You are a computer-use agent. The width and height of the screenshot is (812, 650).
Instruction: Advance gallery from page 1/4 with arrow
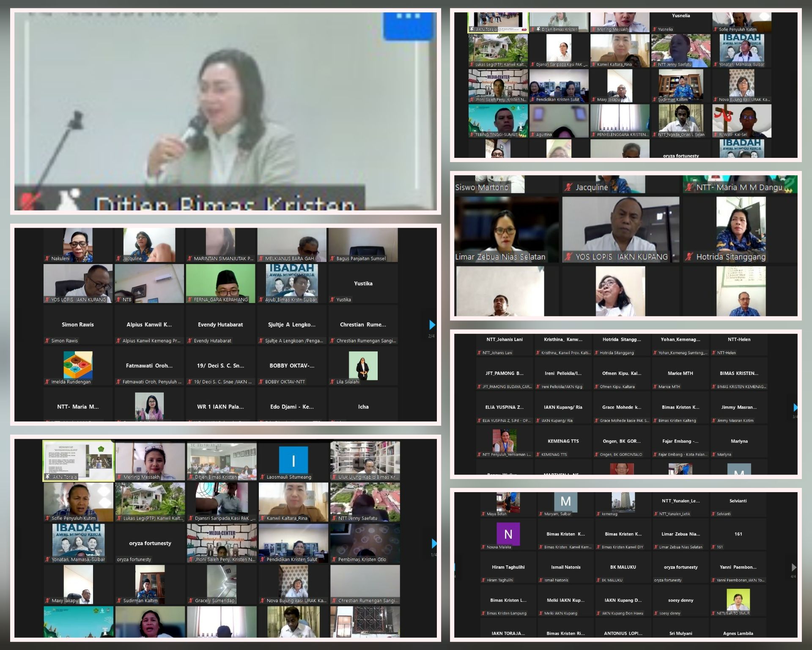point(433,543)
